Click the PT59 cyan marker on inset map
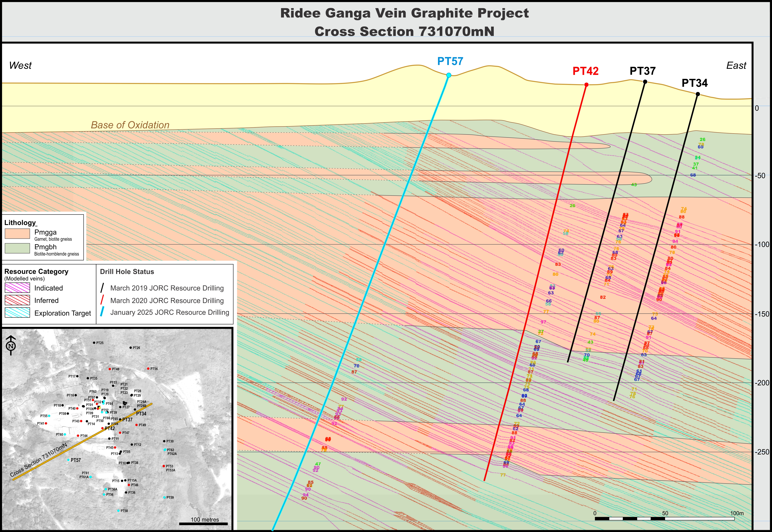This screenshot has height=532, width=772. point(164,497)
